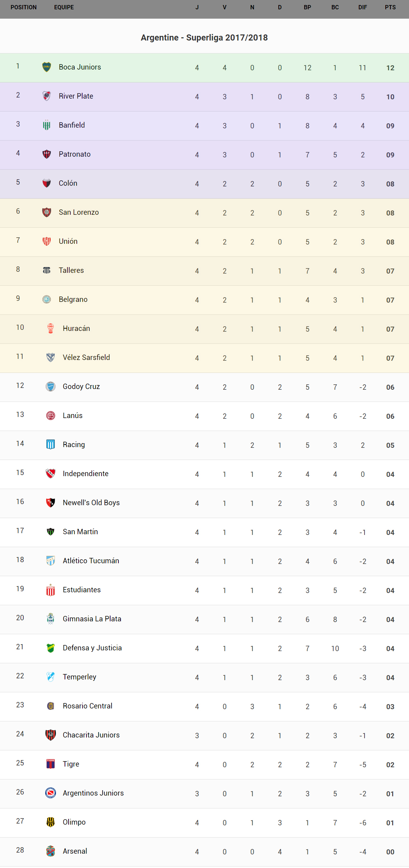The height and width of the screenshot is (868, 409).
Task: Select the Godoy Cruz team name
Action: [81, 386]
